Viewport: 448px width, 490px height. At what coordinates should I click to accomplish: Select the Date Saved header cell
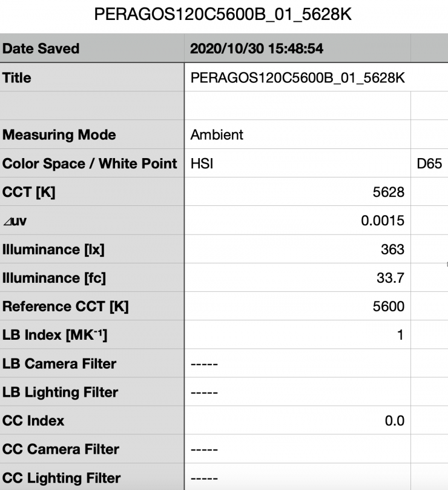[x=91, y=48]
